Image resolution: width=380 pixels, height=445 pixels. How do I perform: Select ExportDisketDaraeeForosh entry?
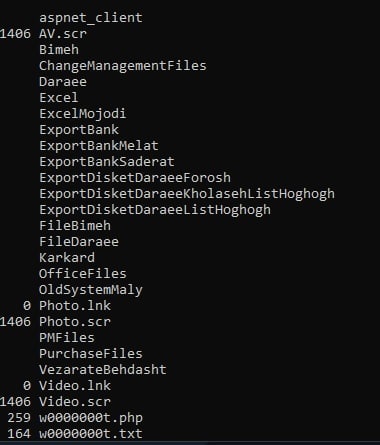[x=135, y=178]
